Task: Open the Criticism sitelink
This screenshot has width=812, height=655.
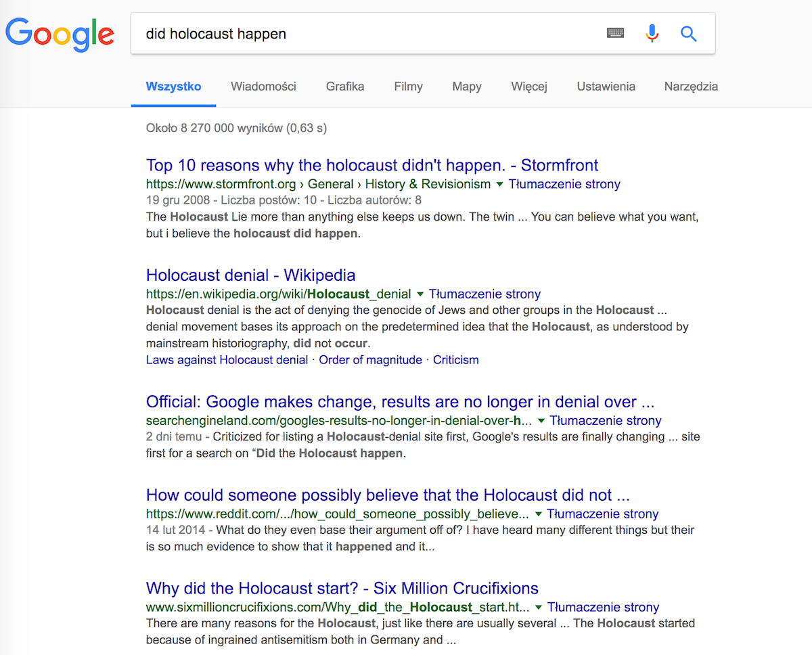Action: [455, 360]
